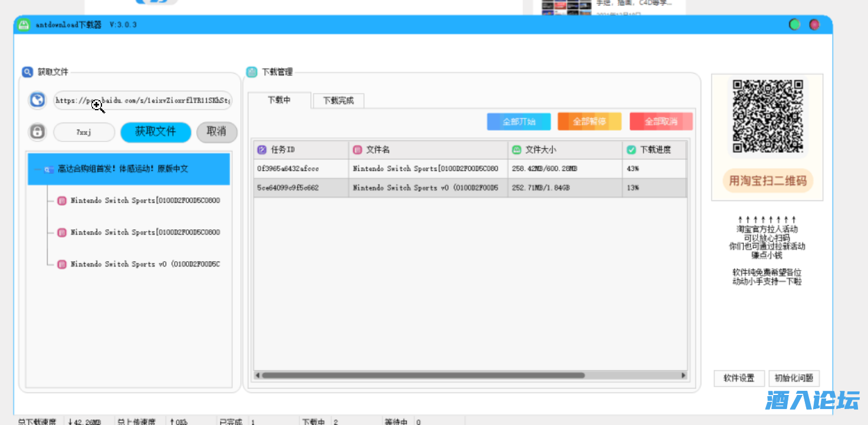
Task: Start all downloads with 全部开始
Action: click(x=519, y=122)
